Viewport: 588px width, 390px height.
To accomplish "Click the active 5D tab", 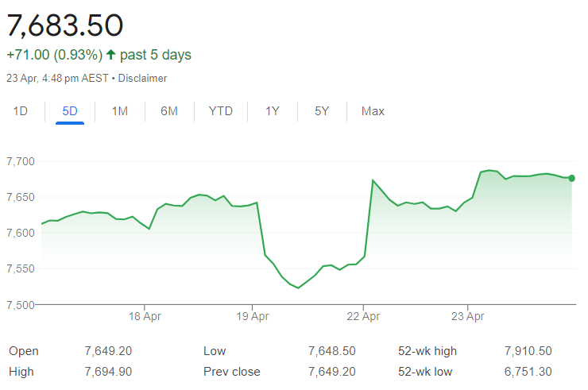I will pos(70,111).
